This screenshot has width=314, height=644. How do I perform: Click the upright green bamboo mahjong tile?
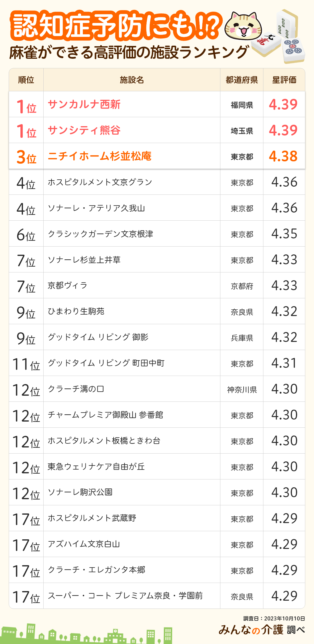click(286, 24)
